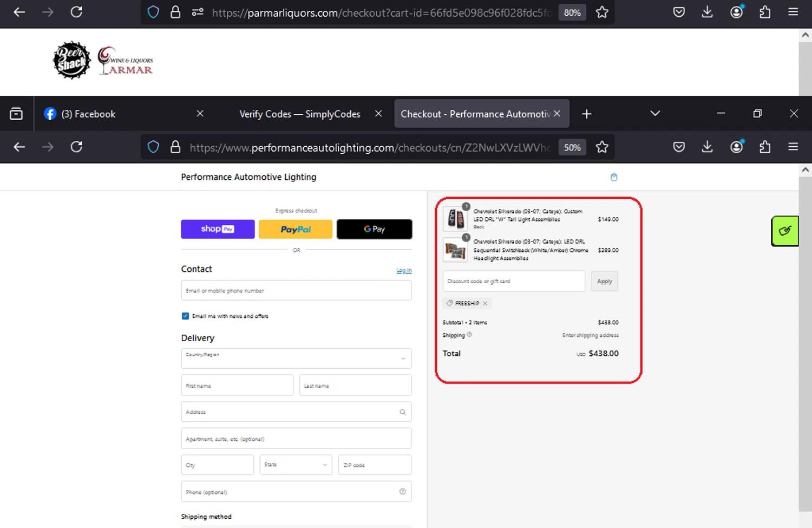
Task: Click the performanceautolighting URL address bar
Action: tap(370, 147)
